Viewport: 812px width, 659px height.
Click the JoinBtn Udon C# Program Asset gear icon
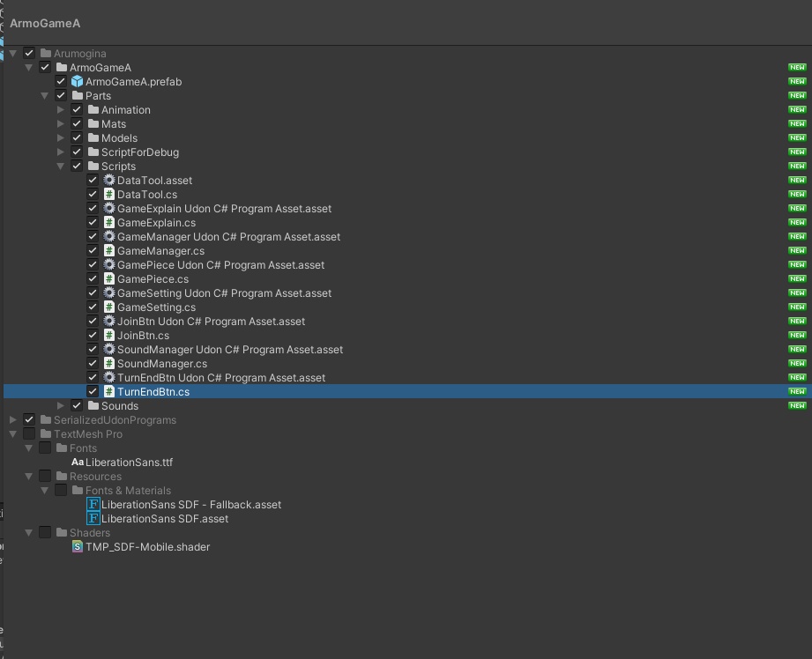pos(108,321)
